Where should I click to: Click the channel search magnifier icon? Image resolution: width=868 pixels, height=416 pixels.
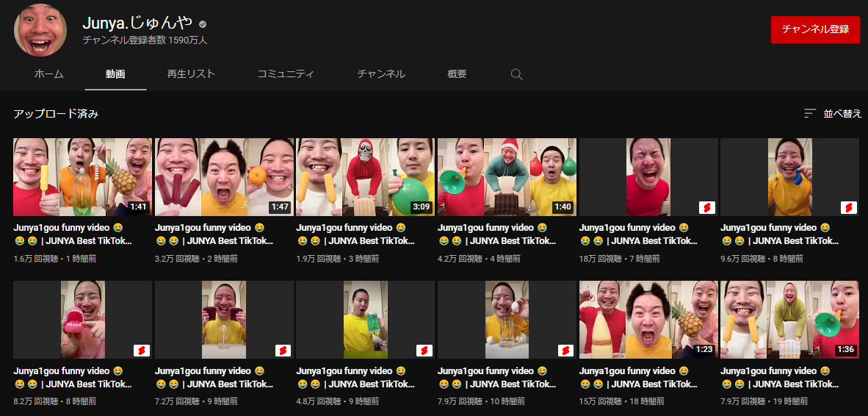(516, 74)
